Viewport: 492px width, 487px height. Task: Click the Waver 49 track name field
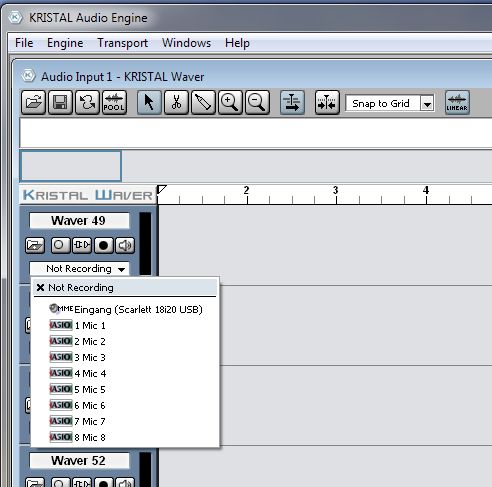(x=79, y=221)
